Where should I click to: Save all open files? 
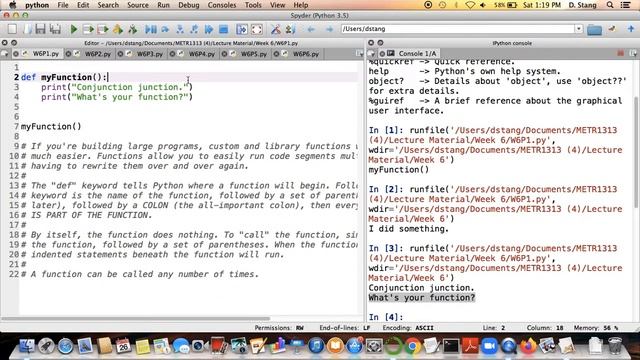point(55,29)
